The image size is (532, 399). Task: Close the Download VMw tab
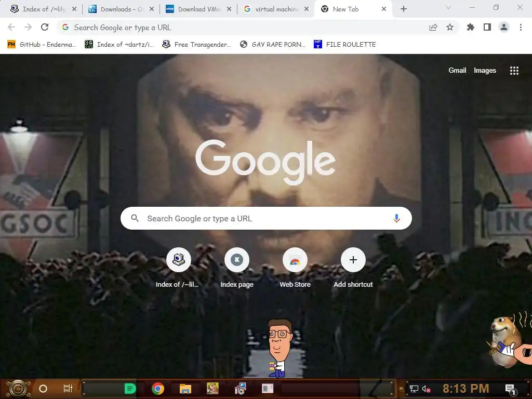(229, 9)
